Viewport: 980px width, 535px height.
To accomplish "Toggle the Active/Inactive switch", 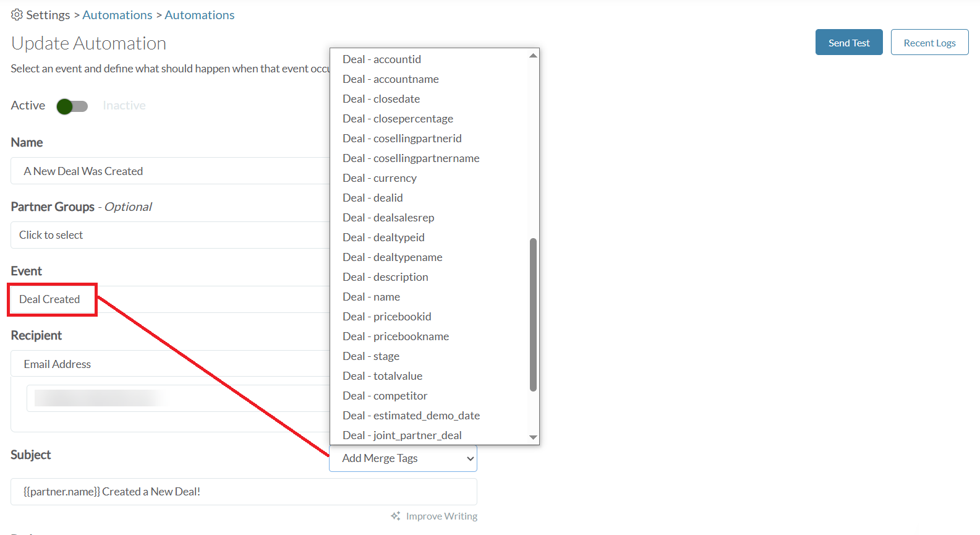I will coord(72,106).
